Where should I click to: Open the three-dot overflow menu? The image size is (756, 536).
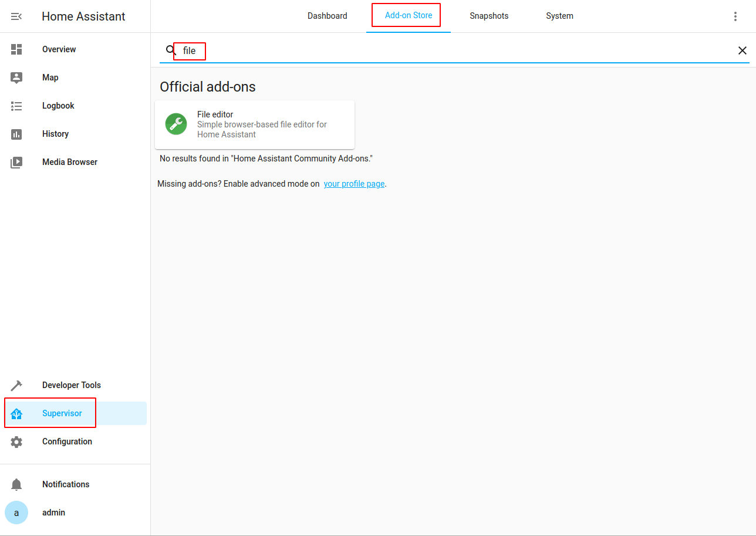tap(735, 16)
